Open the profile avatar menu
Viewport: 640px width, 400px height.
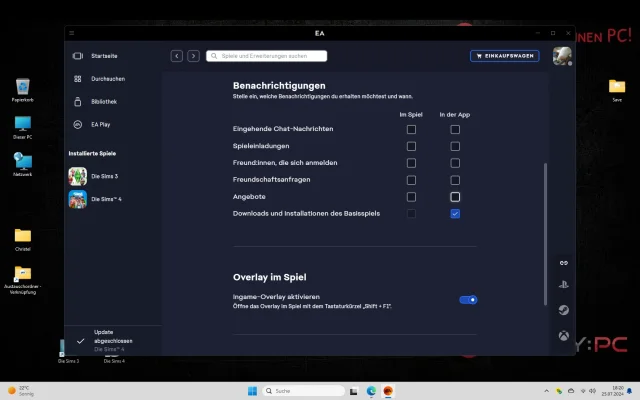pyautogui.click(x=562, y=56)
